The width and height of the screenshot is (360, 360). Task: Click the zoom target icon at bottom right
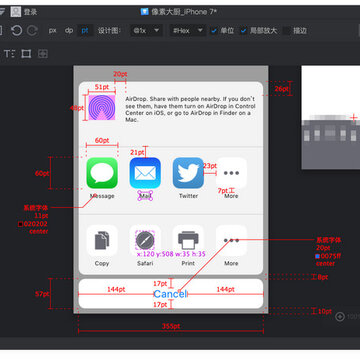[340, 317]
